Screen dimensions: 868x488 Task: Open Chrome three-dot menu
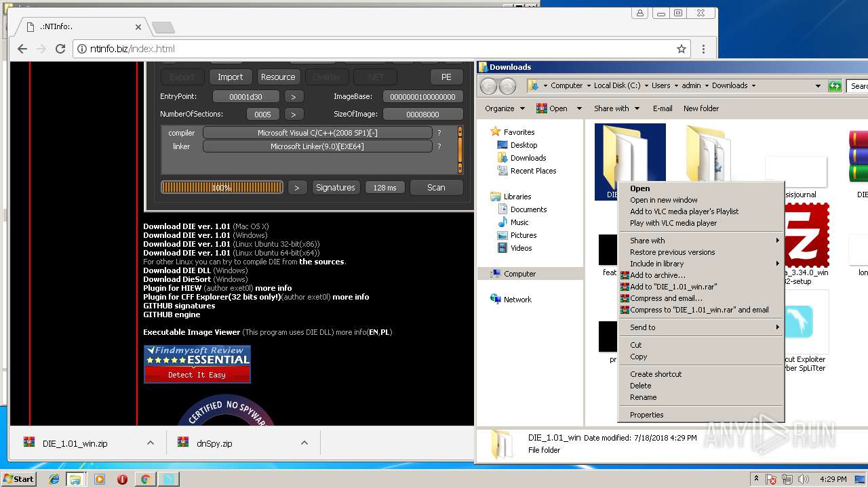click(703, 49)
